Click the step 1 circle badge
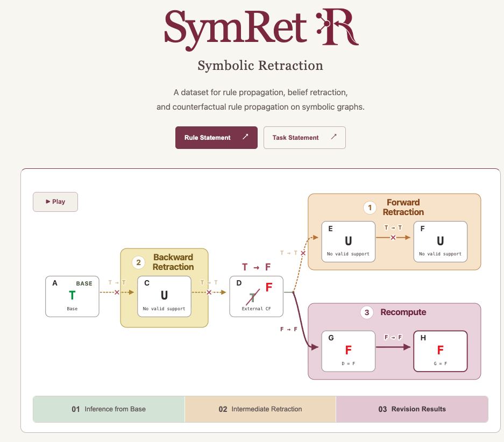The height and width of the screenshot is (442, 504). pos(370,208)
